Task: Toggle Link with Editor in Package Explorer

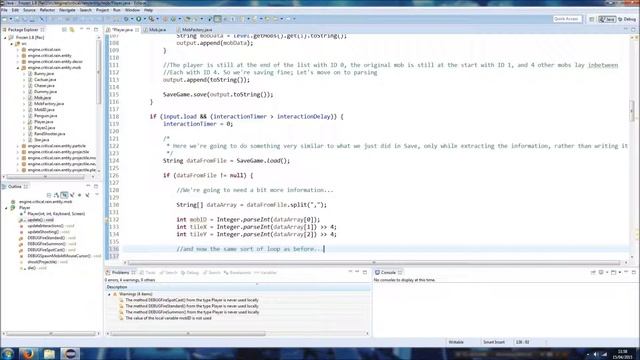Action: (x=72, y=30)
